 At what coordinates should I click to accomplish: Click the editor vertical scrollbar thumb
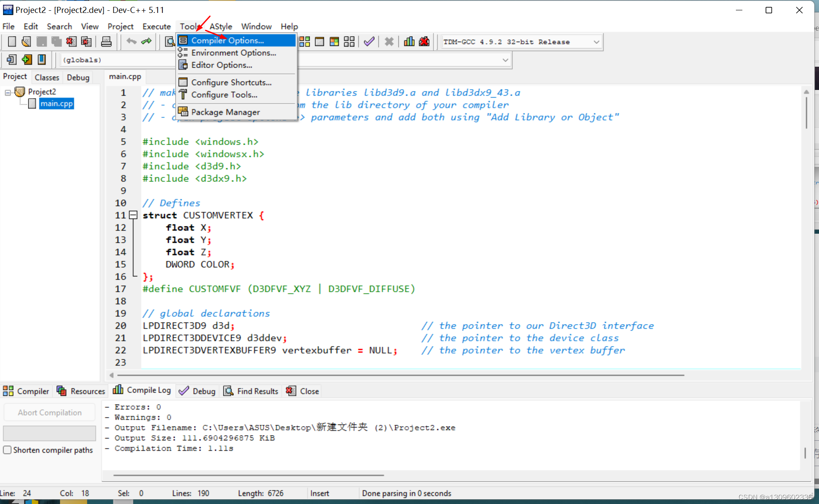806,112
